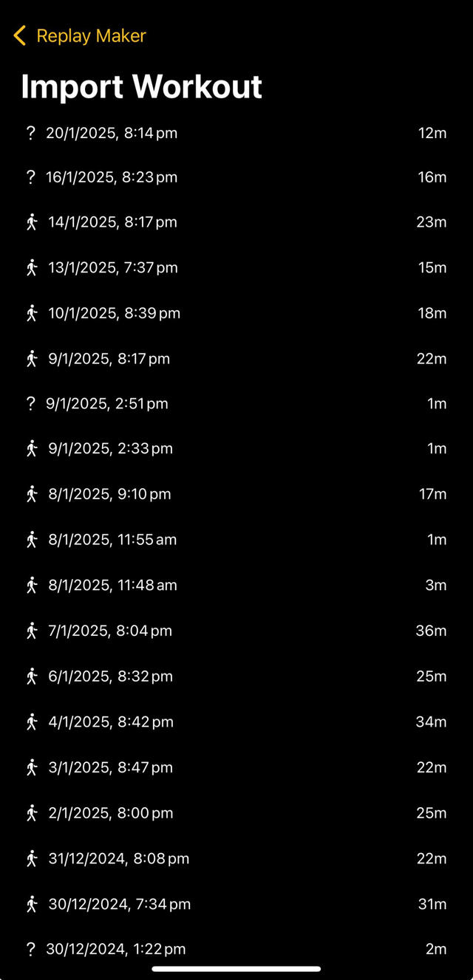Open the workout from 16/1/2025, 8:23 pm
The width and height of the screenshot is (473, 980).
(x=236, y=177)
